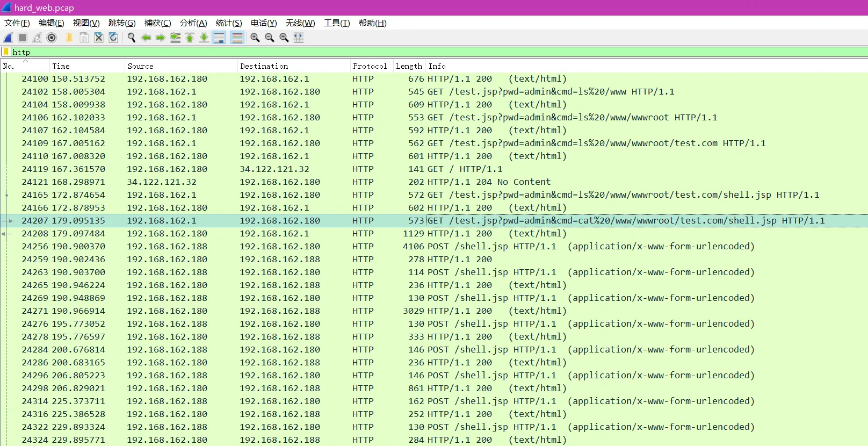The width and height of the screenshot is (868, 446).
Task: Go to previous packet with back arrow
Action: click(x=146, y=38)
